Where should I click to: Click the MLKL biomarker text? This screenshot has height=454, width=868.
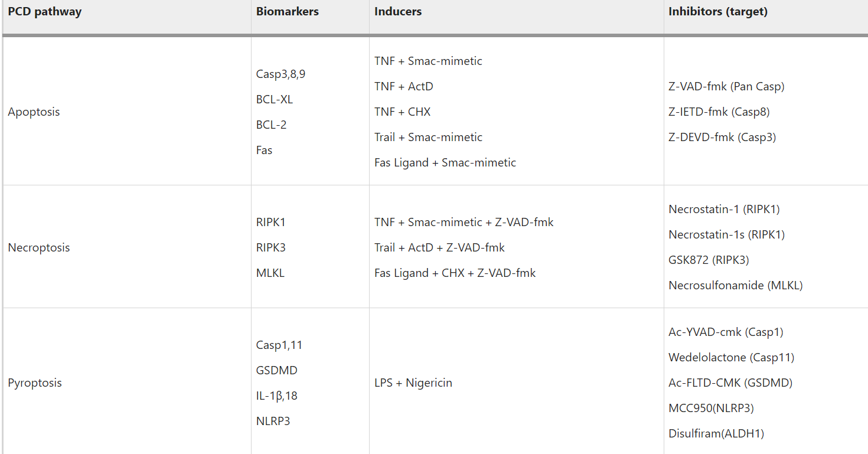click(270, 273)
